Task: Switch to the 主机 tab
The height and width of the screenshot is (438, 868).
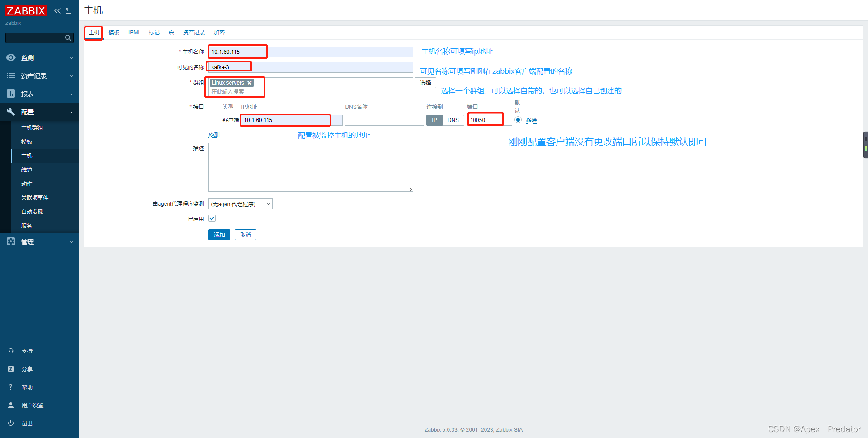Action: point(94,33)
